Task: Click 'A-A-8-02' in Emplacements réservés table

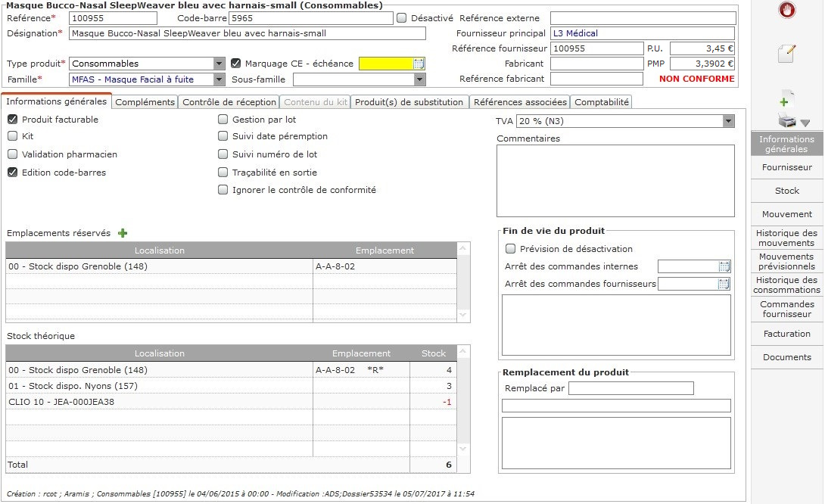Action: pos(335,266)
